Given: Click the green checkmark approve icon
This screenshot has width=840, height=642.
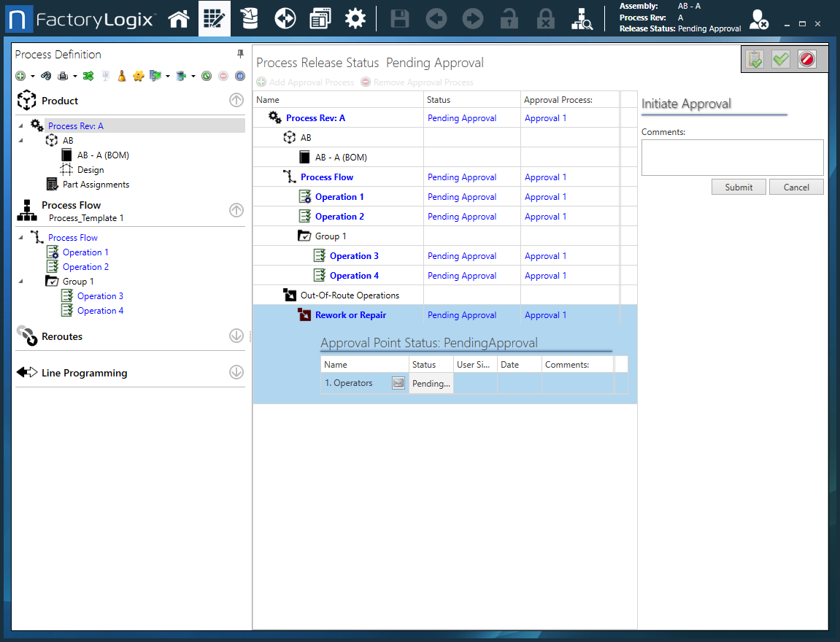Looking at the screenshot, I should 781,60.
